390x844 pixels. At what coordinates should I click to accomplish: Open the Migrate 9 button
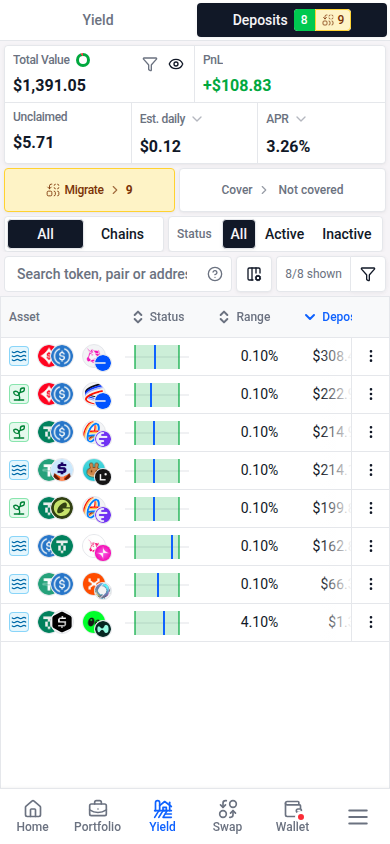(89, 190)
